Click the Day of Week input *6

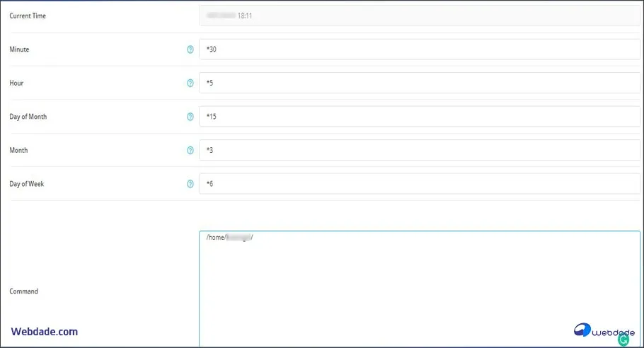coord(419,184)
